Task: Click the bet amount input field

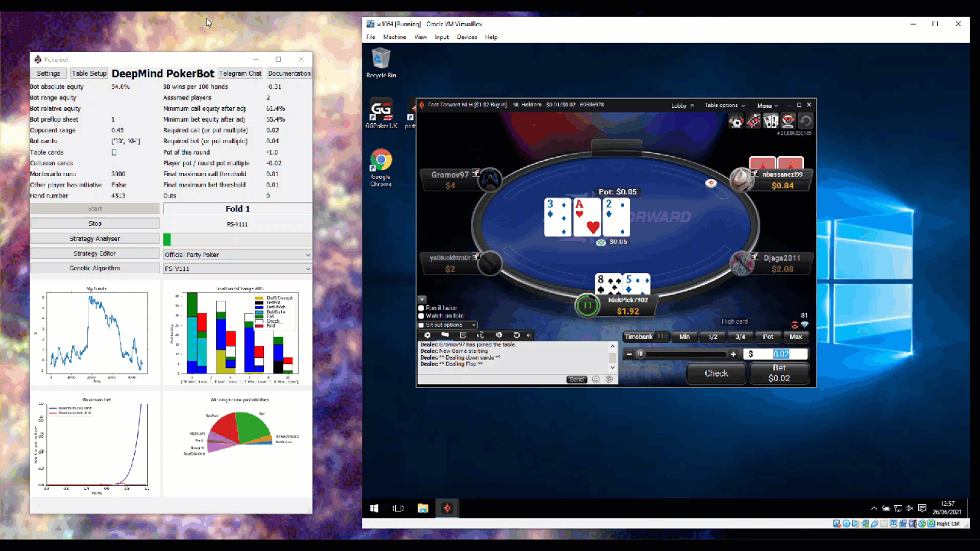Action: (x=776, y=354)
